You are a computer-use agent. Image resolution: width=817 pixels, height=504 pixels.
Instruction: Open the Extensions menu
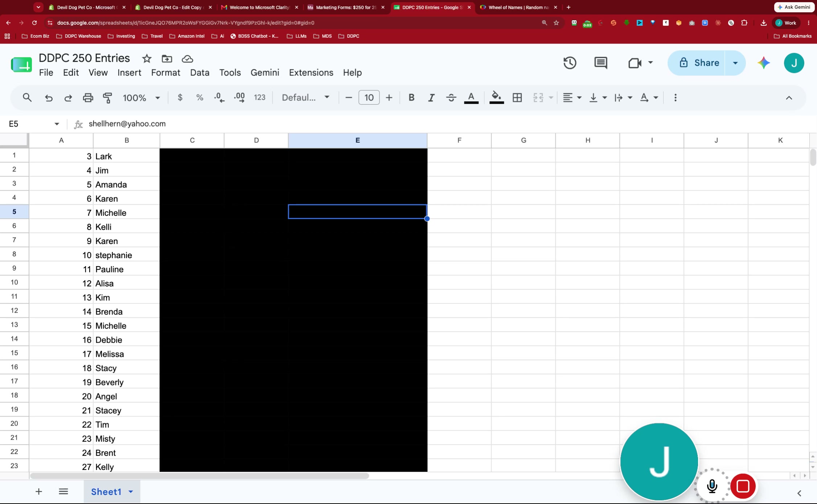click(x=311, y=73)
